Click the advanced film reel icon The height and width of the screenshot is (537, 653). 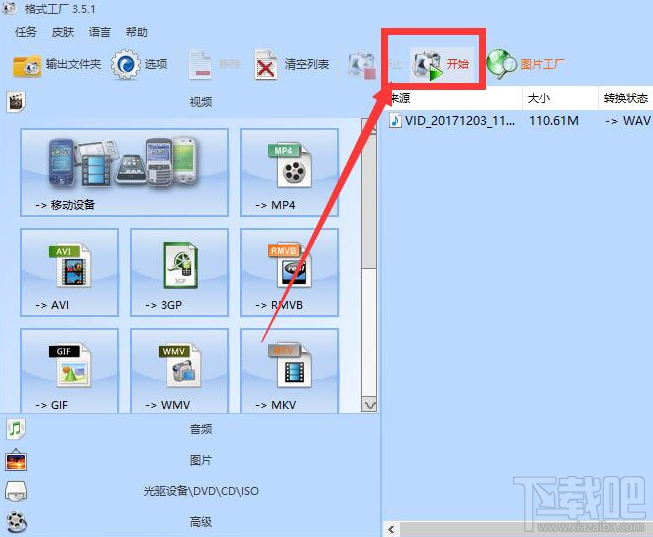click(x=17, y=522)
